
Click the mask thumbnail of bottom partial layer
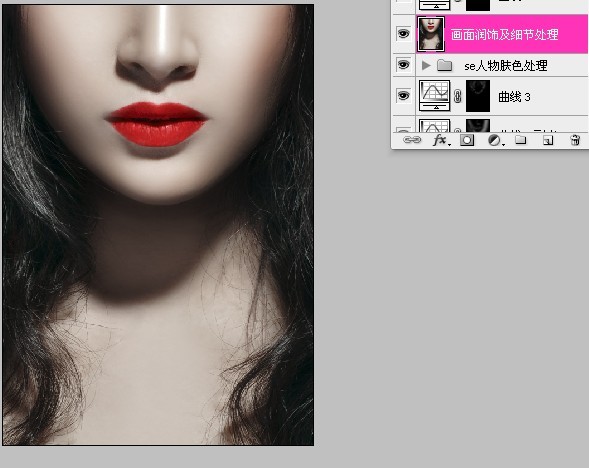click(x=478, y=125)
